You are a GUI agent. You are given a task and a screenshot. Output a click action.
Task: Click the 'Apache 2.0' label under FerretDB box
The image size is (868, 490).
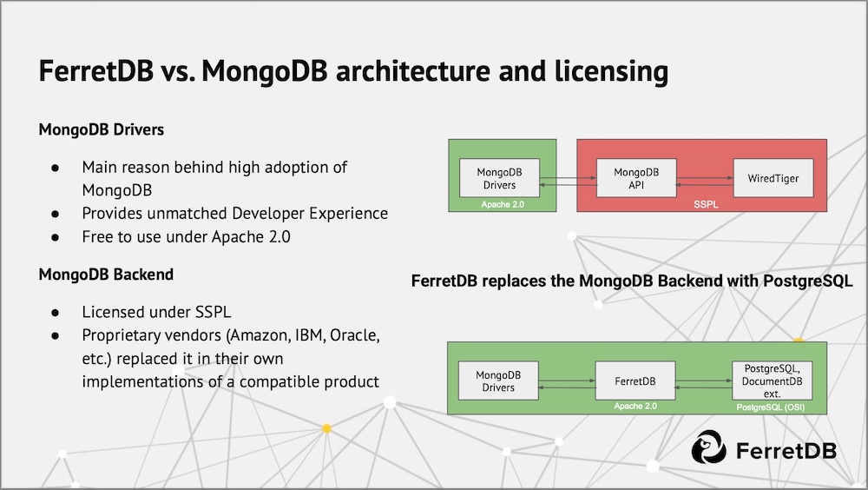point(635,407)
